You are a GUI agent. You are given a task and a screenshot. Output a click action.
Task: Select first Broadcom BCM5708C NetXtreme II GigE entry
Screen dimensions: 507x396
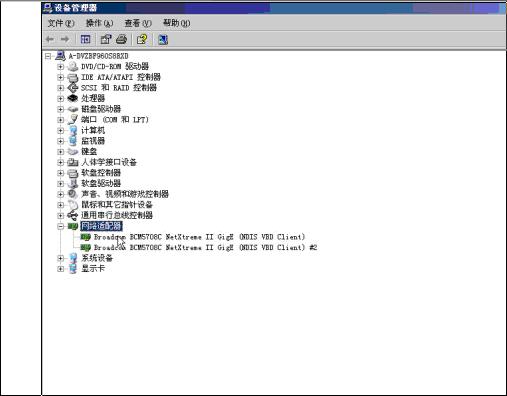(x=199, y=237)
